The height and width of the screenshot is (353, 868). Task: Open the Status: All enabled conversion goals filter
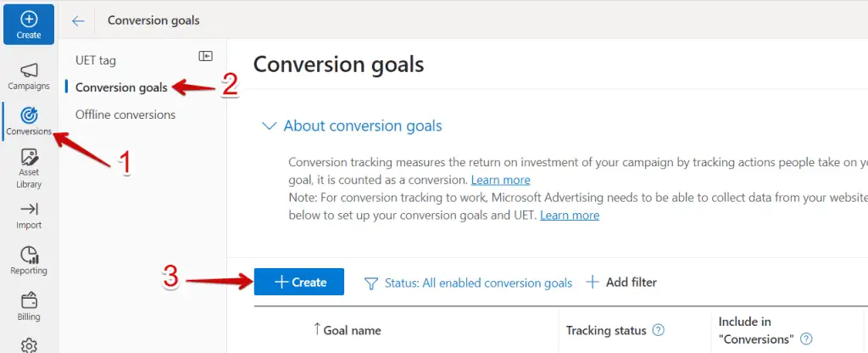(x=468, y=283)
